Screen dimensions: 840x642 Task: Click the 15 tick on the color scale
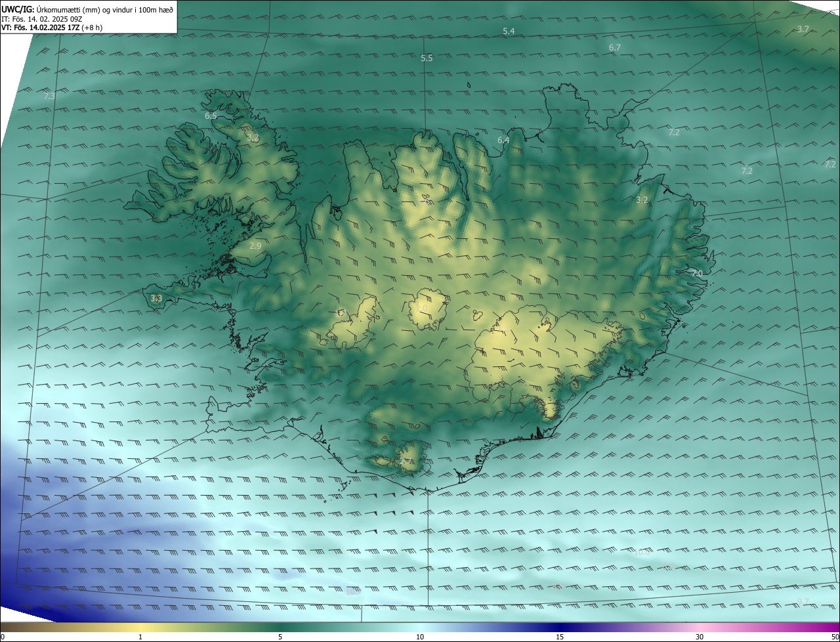tap(560, 637)
